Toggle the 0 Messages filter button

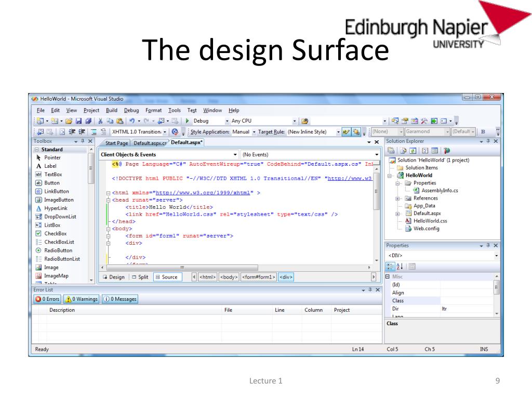tap(120, 299)
